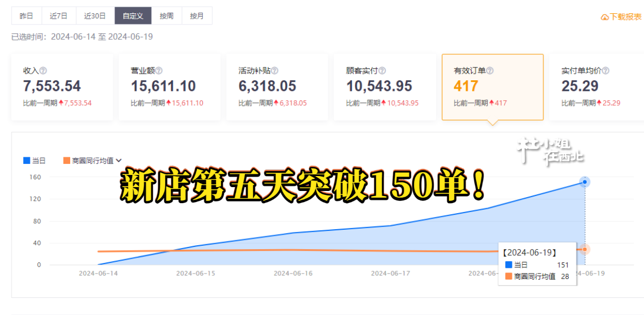Select the 顾客实付 10,543.95 metric card

click(x=385, y=87)
